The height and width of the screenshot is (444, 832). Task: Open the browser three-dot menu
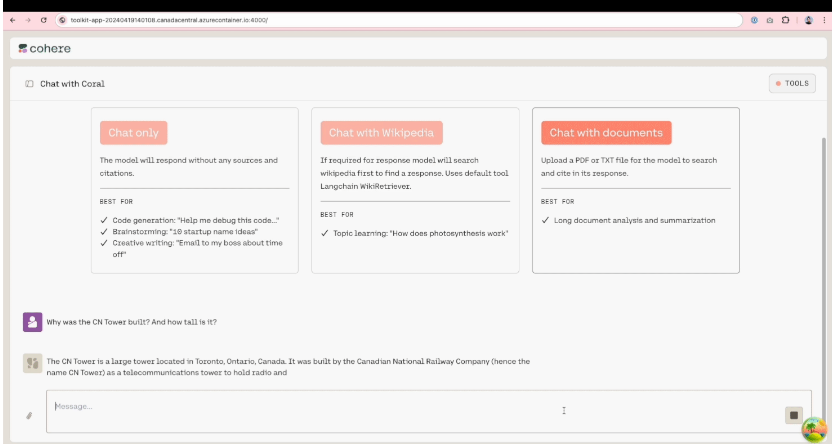point(823,20)
